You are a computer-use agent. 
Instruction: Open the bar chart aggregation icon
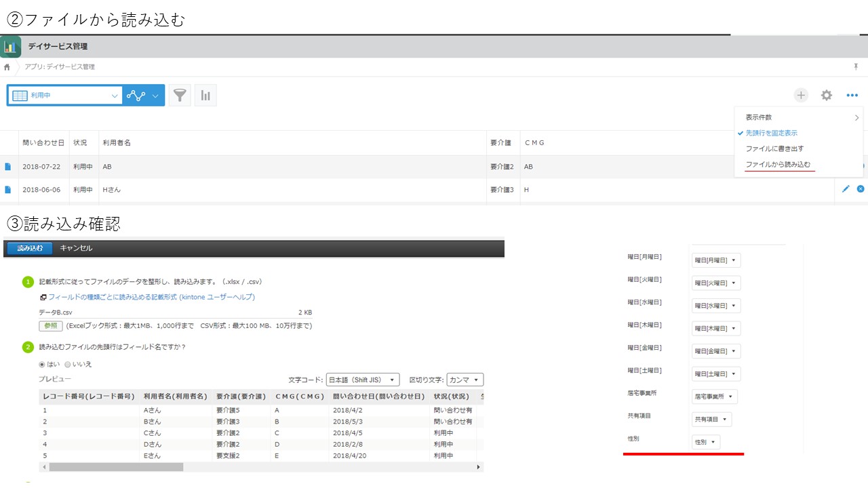click(x=205, y=96)
